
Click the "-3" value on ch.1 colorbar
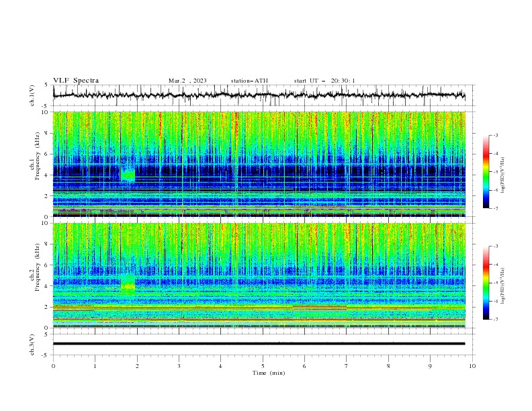[496, 135]
